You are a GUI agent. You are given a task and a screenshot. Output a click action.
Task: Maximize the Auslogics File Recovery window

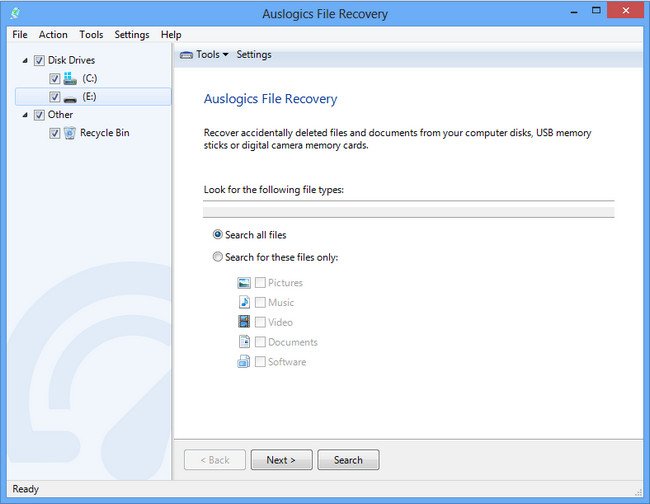pyautogui.click(x=596, y=11)
